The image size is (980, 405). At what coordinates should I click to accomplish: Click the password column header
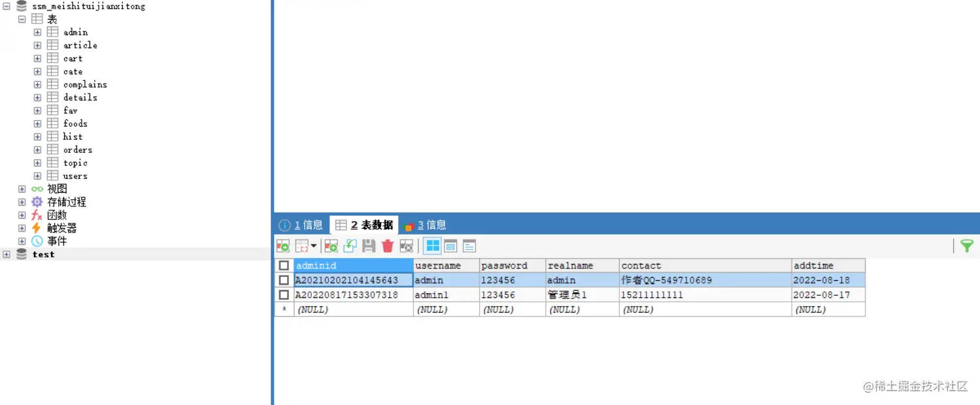513,265
